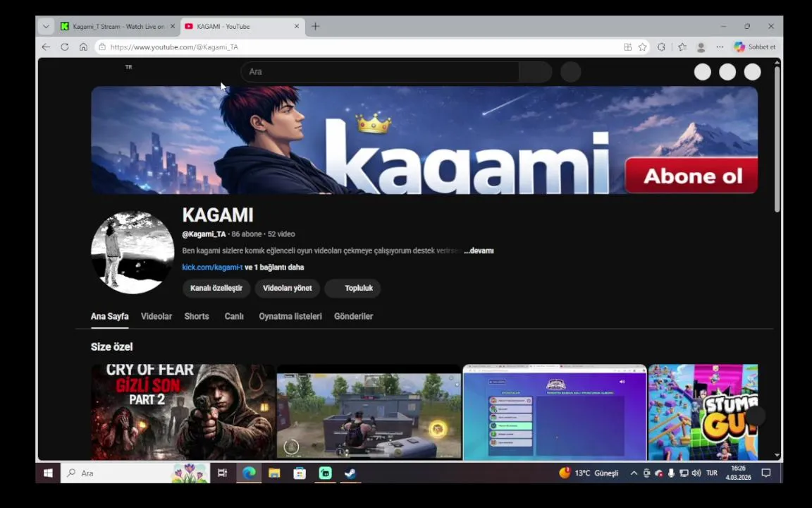This screenshot has width=812, height=508.
Task: Reload the page with the refresh icon
Action: tap(65, 47)
